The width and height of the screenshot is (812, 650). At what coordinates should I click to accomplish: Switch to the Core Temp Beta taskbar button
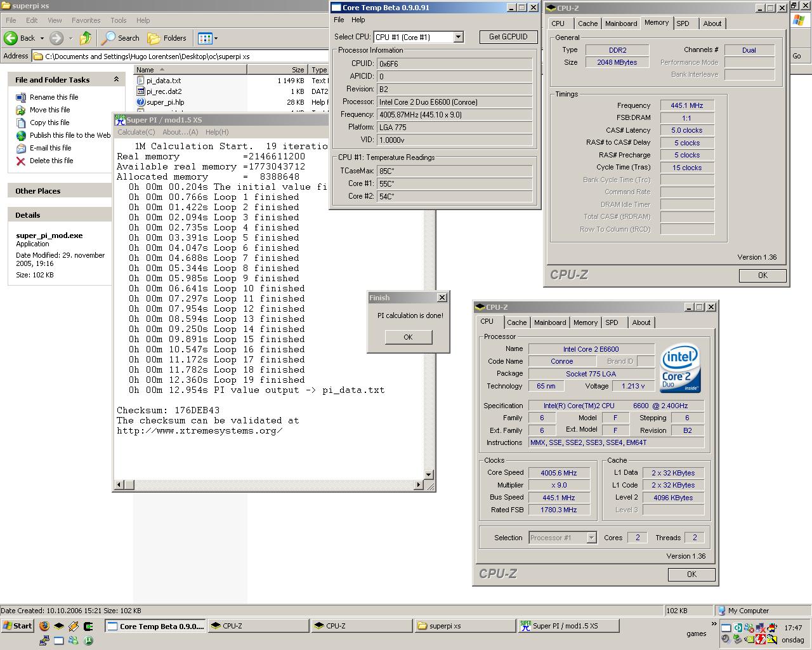click(155, 626)
